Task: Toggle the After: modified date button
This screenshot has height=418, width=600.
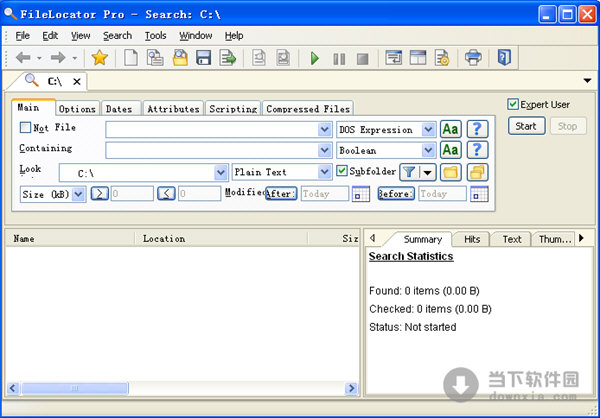Action: [281, 194]
